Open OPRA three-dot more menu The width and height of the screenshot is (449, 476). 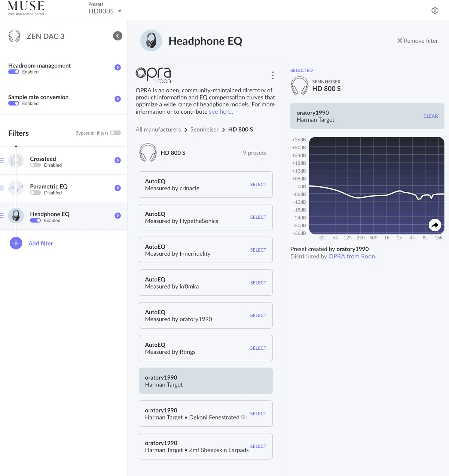273,76
